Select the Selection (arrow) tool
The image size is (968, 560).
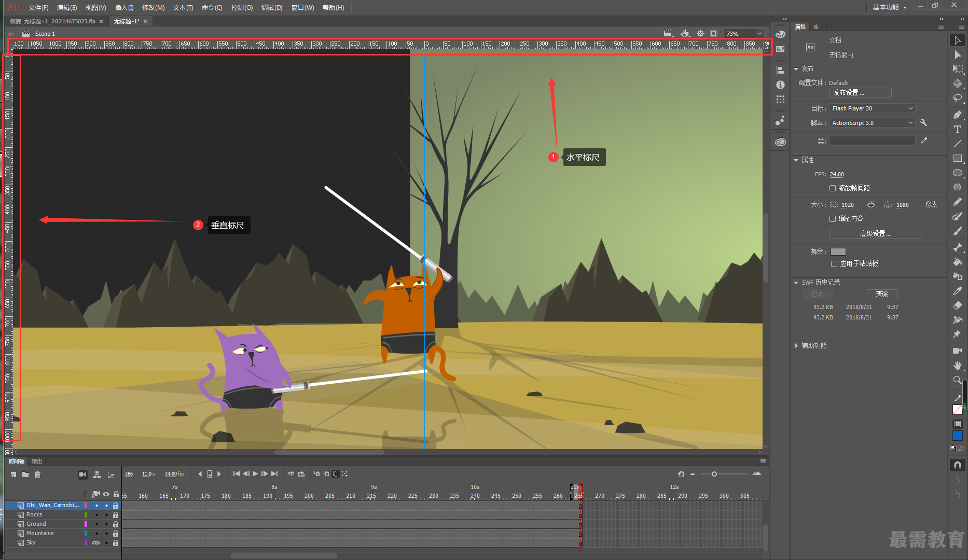(958, 40)
